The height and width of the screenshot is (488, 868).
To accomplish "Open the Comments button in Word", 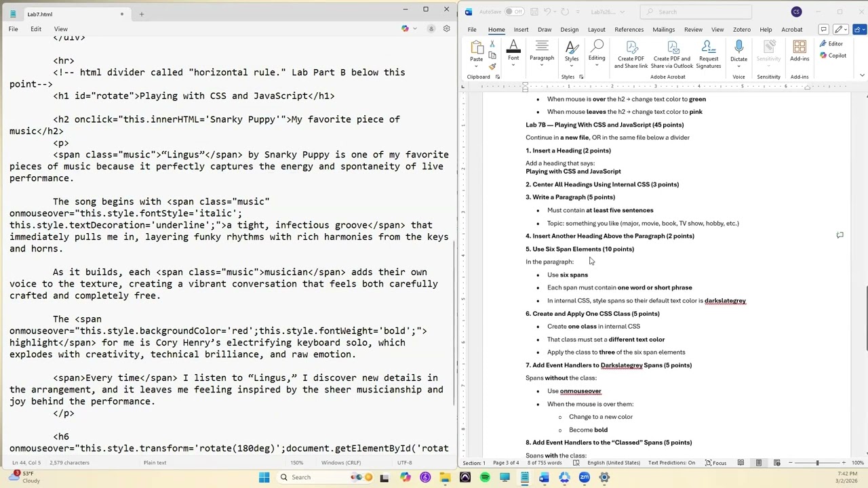I will coord(823,29).
